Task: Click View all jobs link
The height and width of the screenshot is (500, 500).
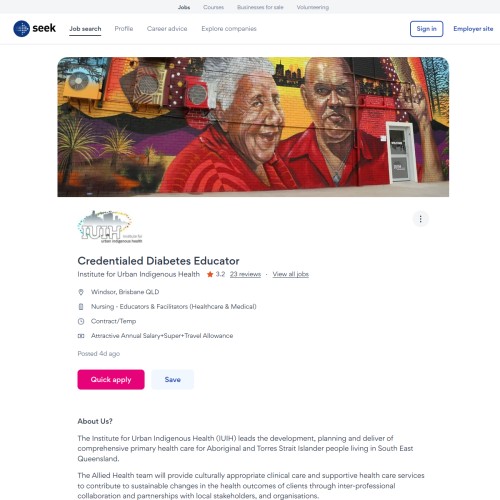Action: 291,274
